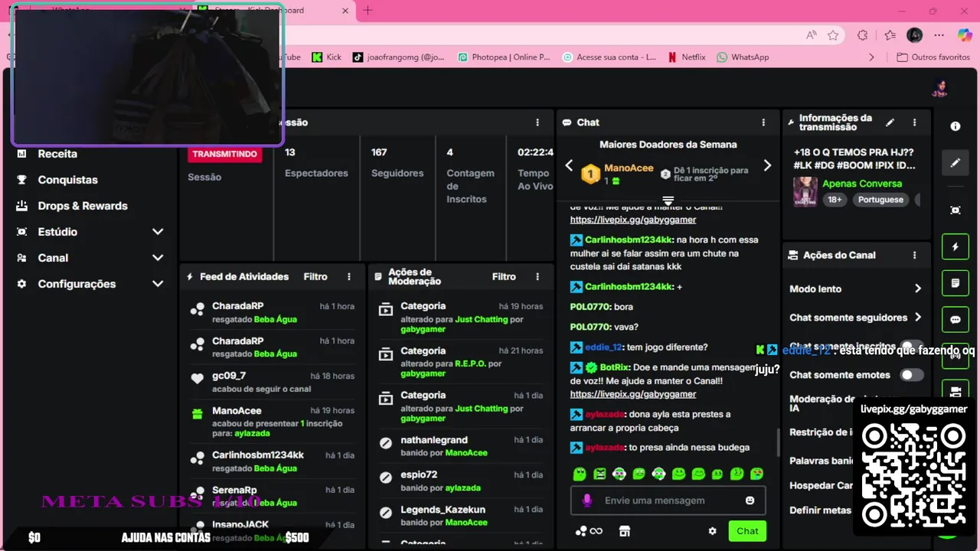This screenshot has width=980, height=551.
Task: Open the Chat panel three-dot menu
Action: [x=763, y=122]
